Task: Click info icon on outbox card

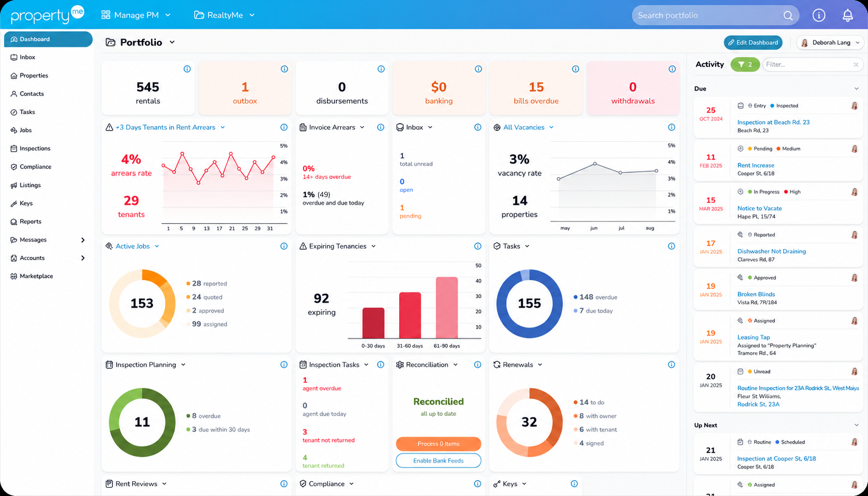Action: coord(284,69)
